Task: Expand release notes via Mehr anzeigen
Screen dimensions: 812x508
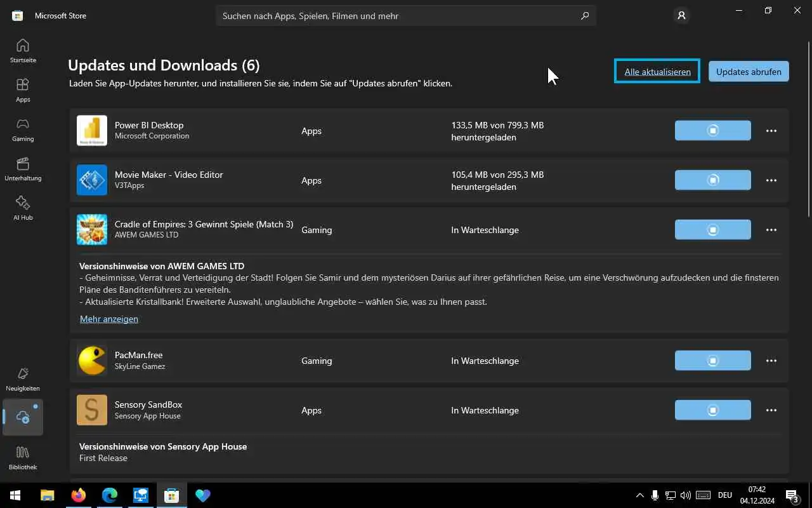Action: click(x=109, y=319)
